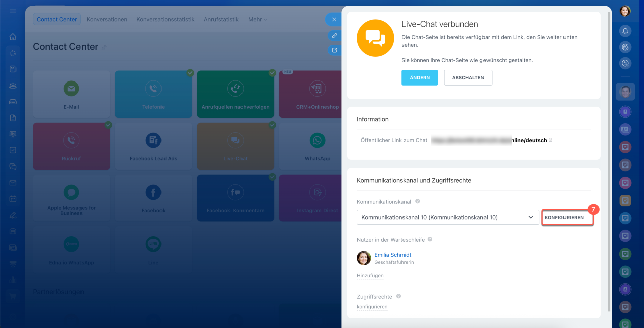The image size is (644, 328).
Task: Open the Kommunikationskanal 10 dropdown
Action: tap(447, 217)
